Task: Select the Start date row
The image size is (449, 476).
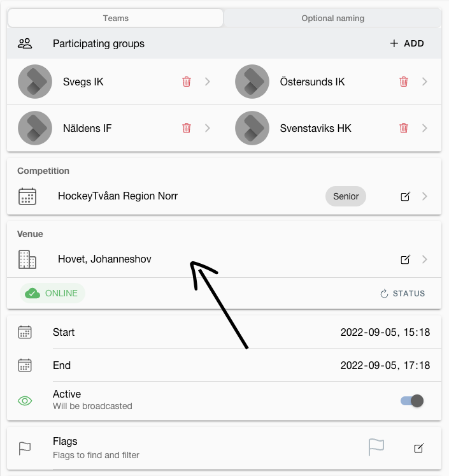Action: coord(224,332)
